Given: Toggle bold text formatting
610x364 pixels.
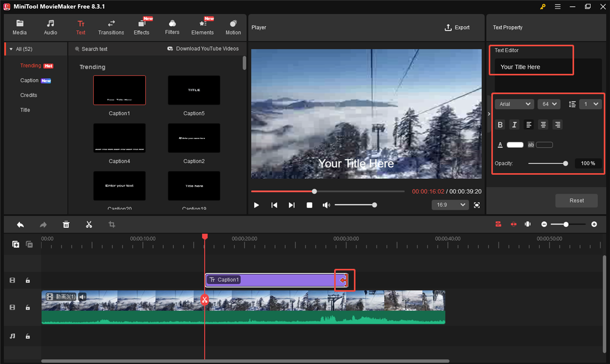Looking at the screenshot, I should coord(500,125).
